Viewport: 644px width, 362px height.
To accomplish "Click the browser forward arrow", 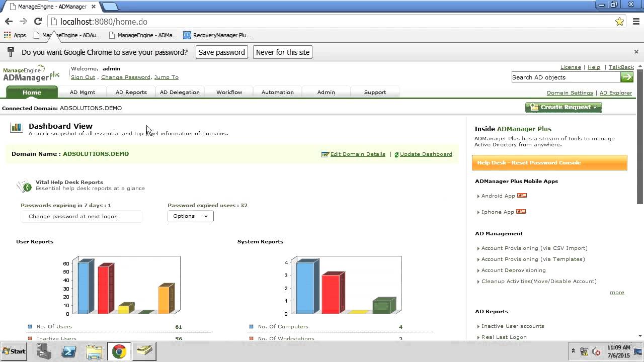I will [23, 21].
